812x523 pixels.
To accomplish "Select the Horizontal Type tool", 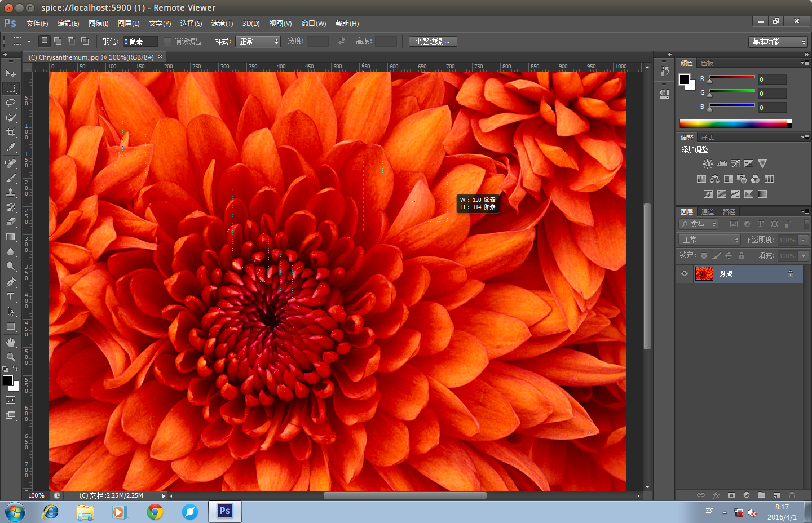I will [x=11, y=297].
